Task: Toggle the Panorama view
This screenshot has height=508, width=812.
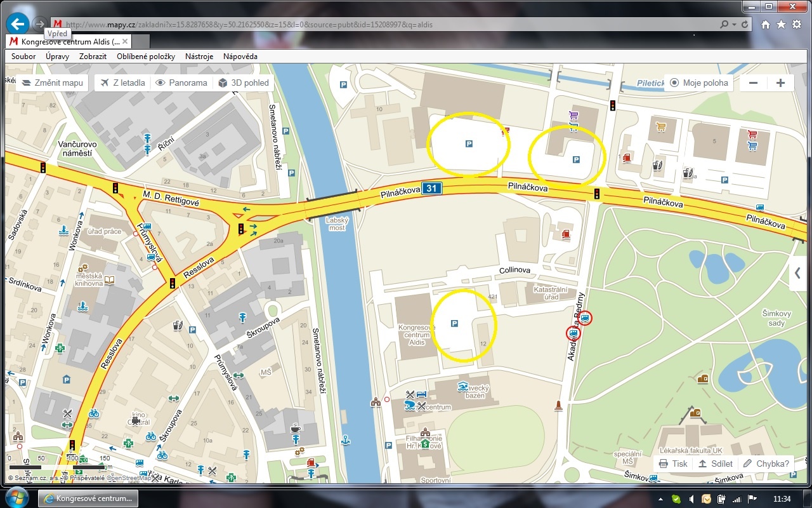Action: [x=181, y=83]
